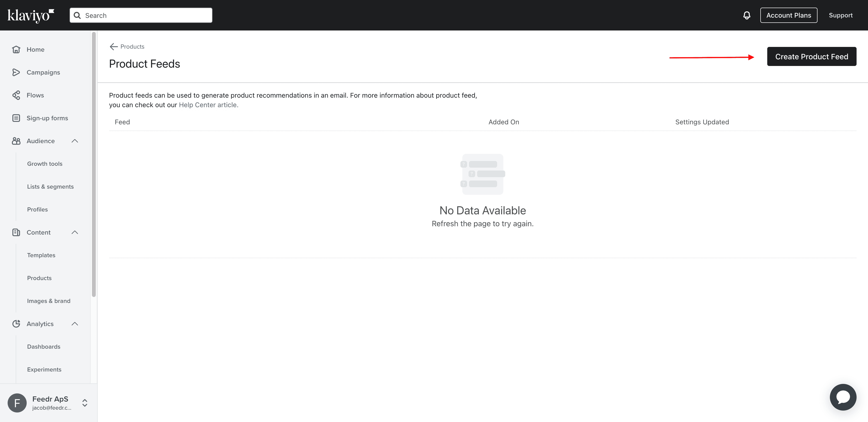Collapse the Audience section
The height and width of the screenshot is (422, 868).
[x=75, y=141]
